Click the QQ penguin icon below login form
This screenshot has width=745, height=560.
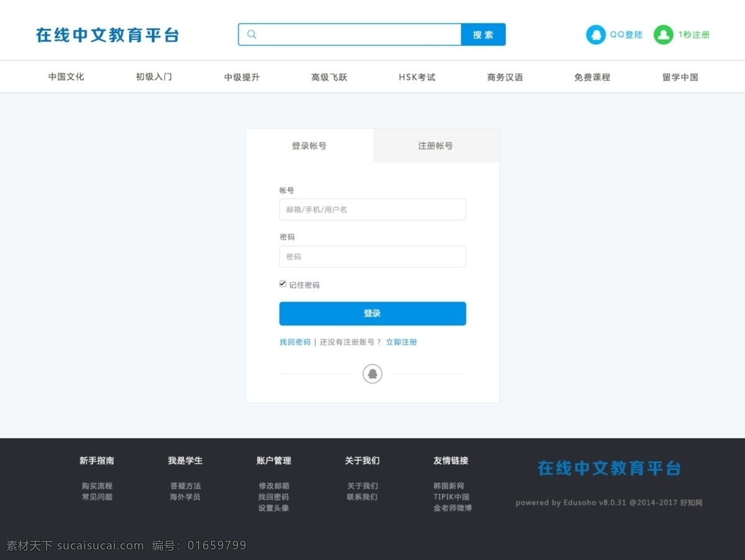tap(372, 374)
